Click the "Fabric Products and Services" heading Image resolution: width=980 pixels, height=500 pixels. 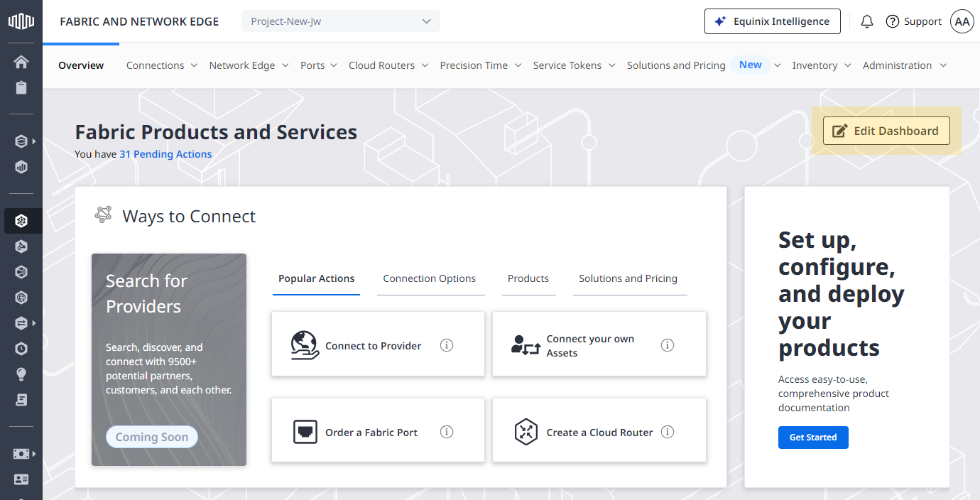216,132
